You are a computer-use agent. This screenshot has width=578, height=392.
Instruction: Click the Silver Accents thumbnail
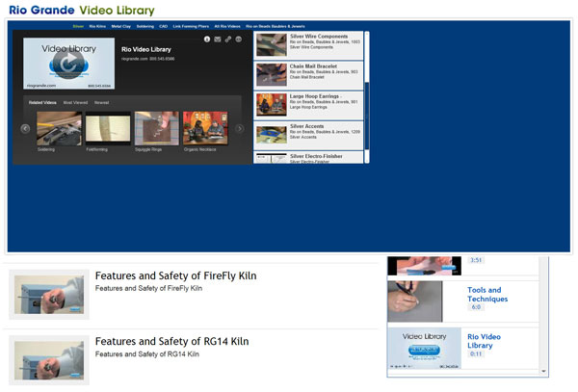click(272, 135)
